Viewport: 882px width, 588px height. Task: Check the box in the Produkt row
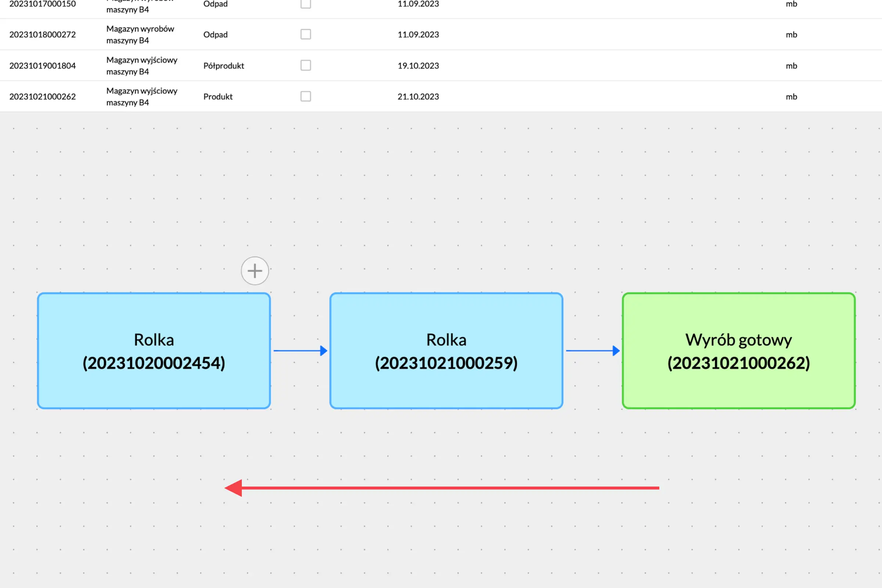point(306,96)
